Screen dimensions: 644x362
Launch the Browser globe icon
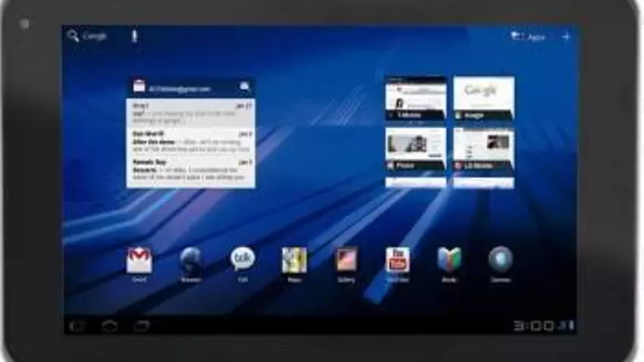[191, 260]
